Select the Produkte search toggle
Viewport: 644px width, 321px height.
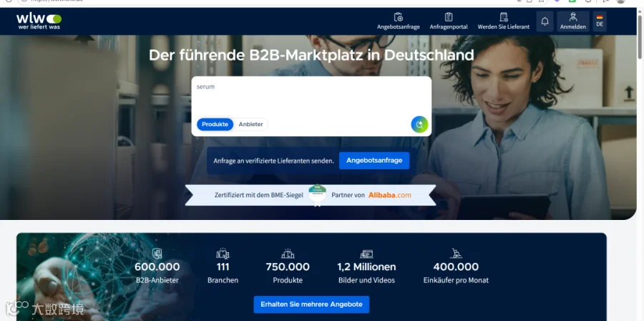215,125
